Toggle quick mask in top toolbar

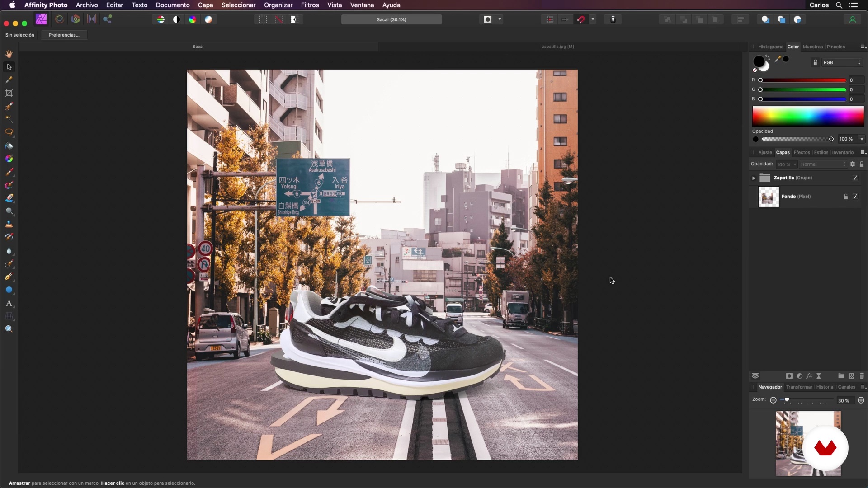488,19
